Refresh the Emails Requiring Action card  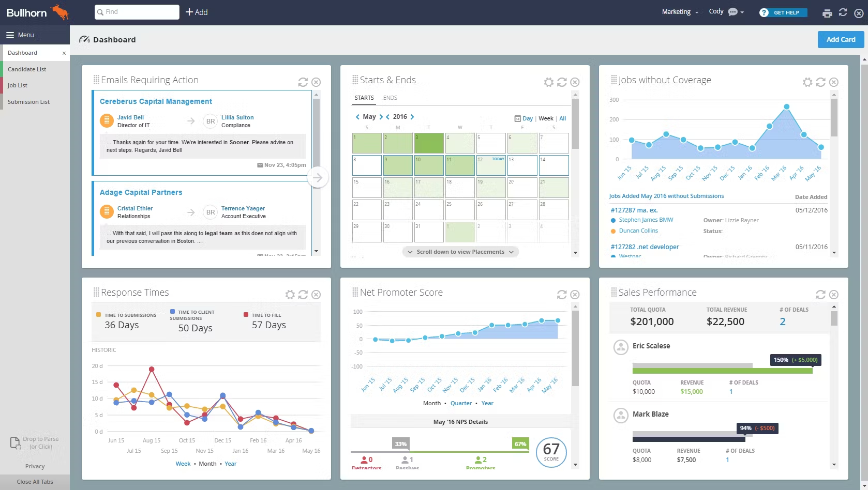pyautogui.click(x=303, y=82)
